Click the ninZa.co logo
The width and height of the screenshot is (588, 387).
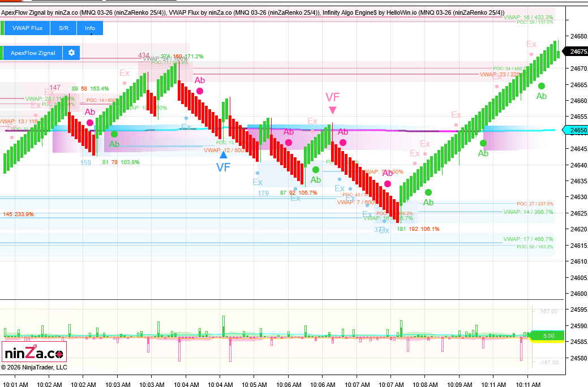(35, 354)
